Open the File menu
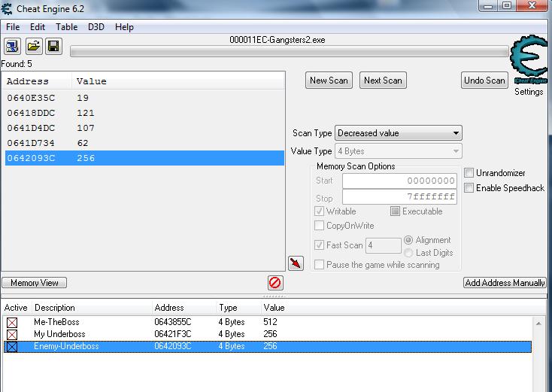 coord(13,27)
